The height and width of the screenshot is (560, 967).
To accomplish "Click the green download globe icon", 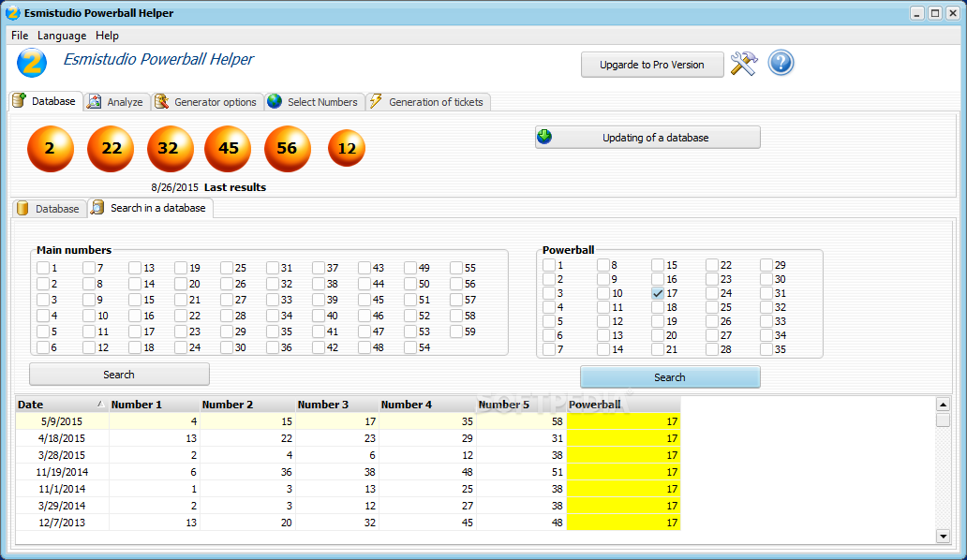I will [544, 137].
